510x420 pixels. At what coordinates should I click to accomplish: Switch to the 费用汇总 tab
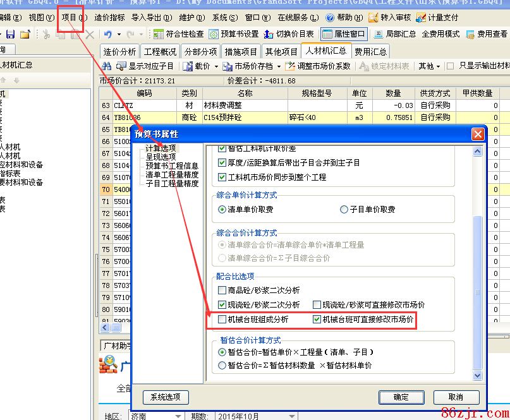coord(371,52)
